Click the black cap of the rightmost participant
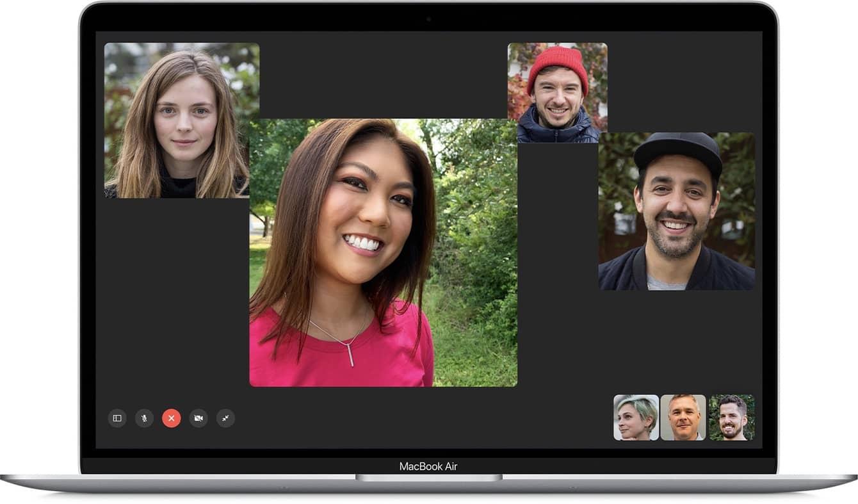This screenshot has height=504, width=858. click(679, 152)
